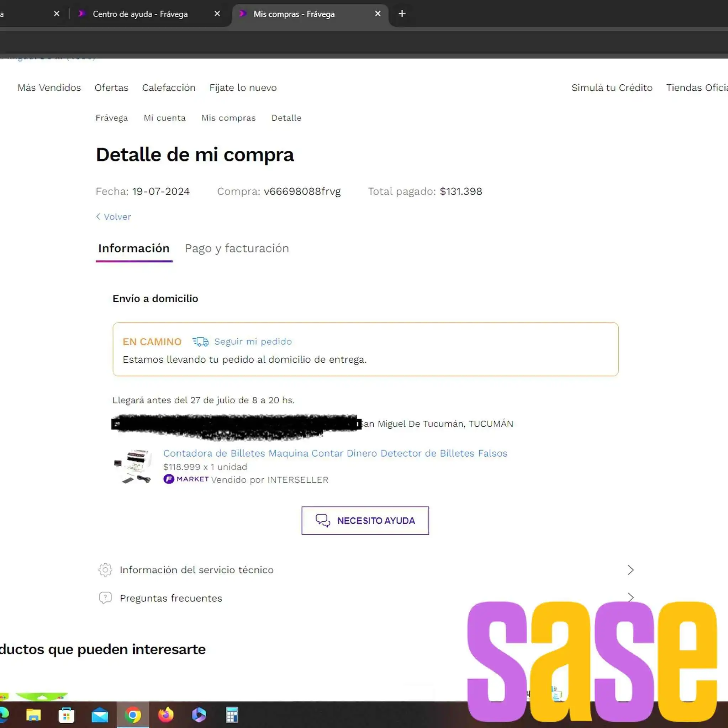Click the order number v66698088frvg
Image resolution: width=728 pixels, height=728 pixels.
click(302, 192)
